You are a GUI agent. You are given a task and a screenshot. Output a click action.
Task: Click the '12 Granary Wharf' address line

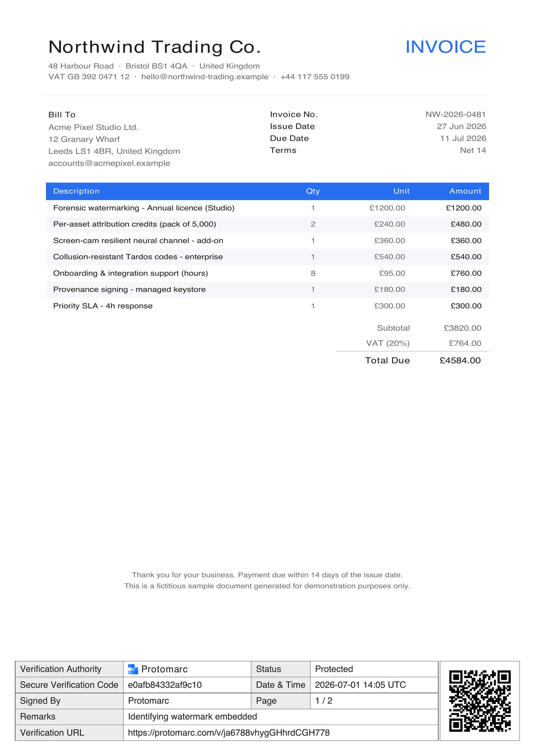84,139
